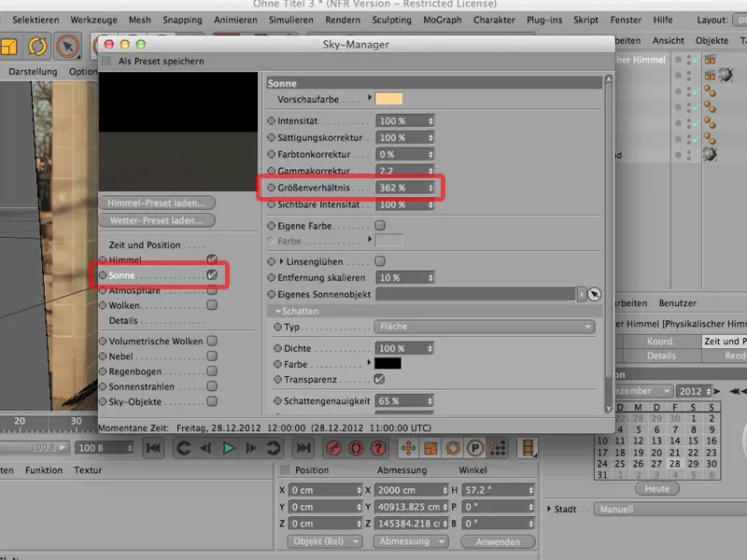
Task: Expand the Vorschaufarbe color triangle
Action: pos(370,98)
